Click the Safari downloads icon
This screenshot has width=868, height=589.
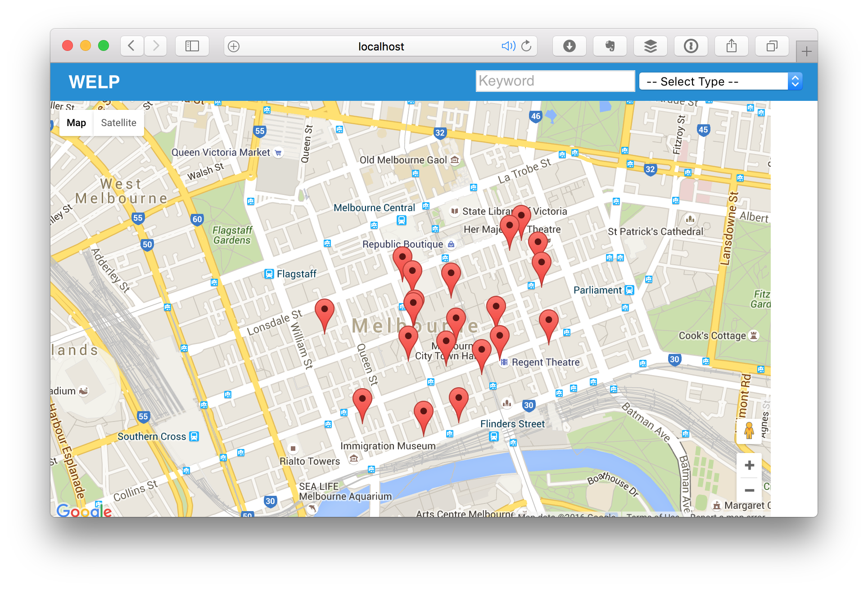coord(569,46)
